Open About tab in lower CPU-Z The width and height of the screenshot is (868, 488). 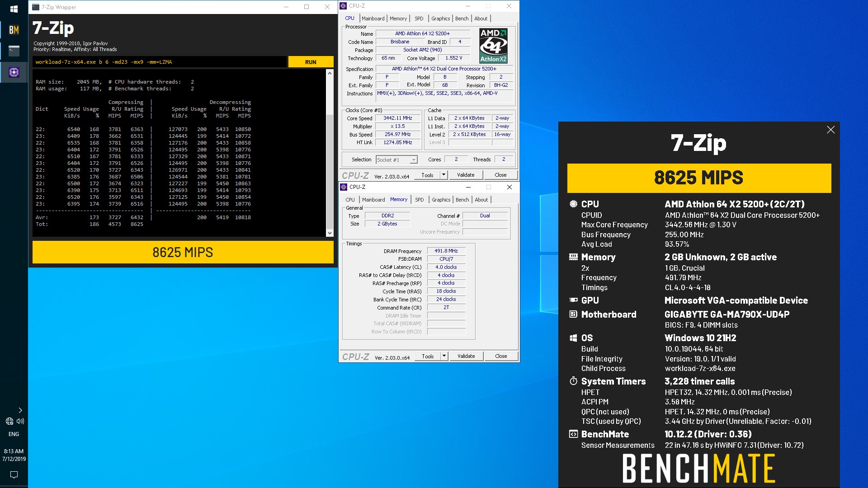[x=481, y=200]
